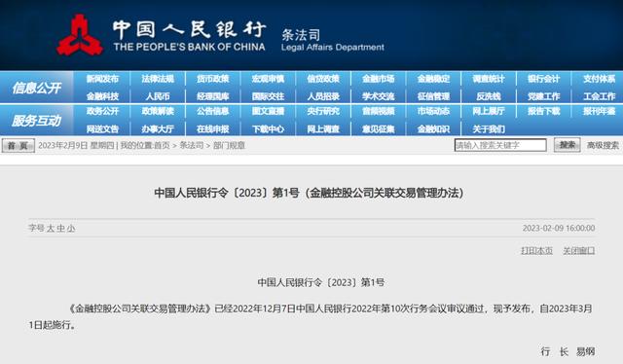The height and width of the screenshot is (364, 623).
Task: Open 支付体系 in top navigation
Action: (x=600, y=79)
